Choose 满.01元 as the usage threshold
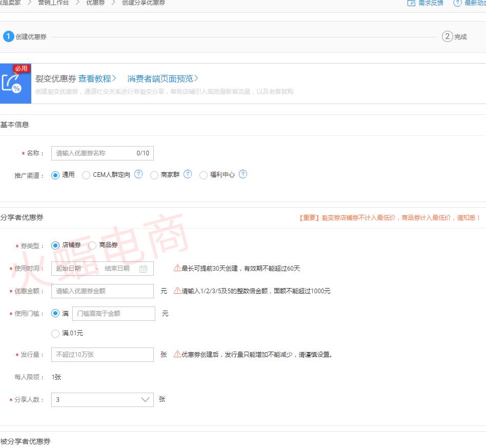 point(55,334)
